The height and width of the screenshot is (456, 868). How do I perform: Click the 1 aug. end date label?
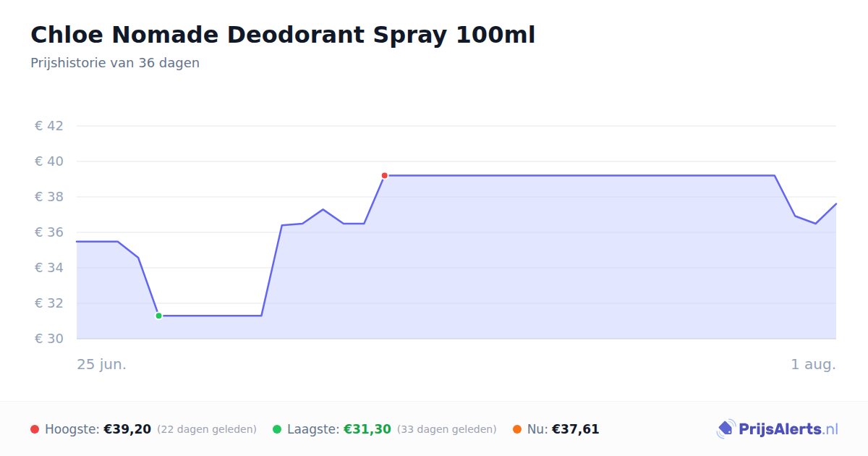coord(814,364)
